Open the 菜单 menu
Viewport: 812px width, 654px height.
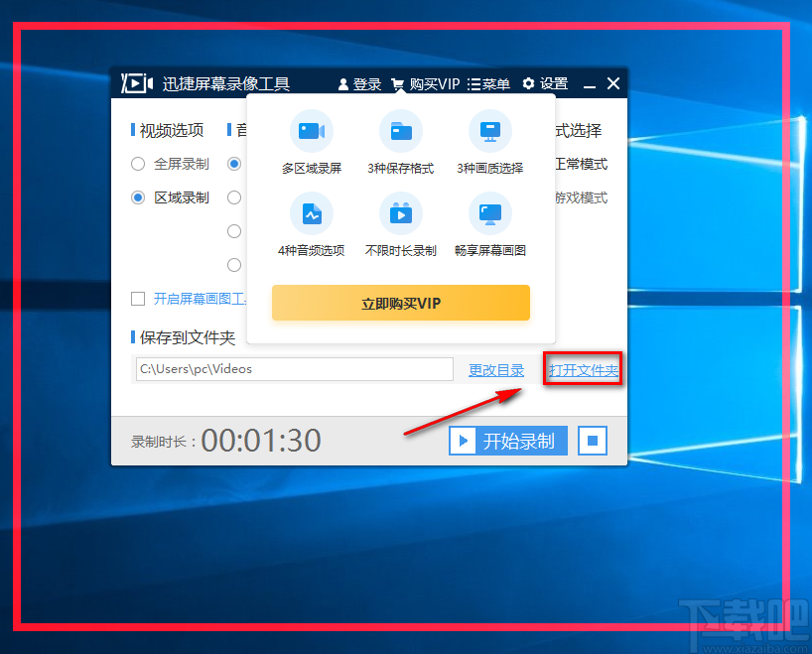[488, 84]
